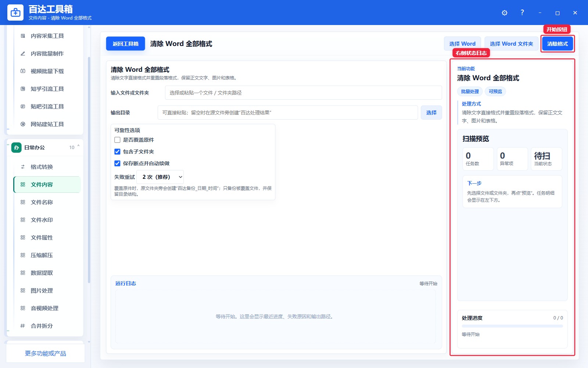This screenshot has height=368, width=588.
Task: Click the 格式转换 swap arrows icon
Action: [x=23, y=167]
